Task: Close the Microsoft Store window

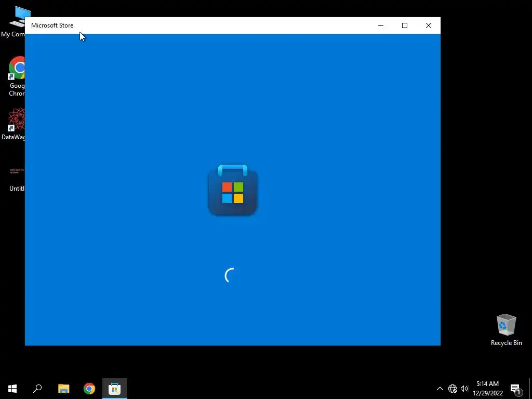Action: point(429,25)
